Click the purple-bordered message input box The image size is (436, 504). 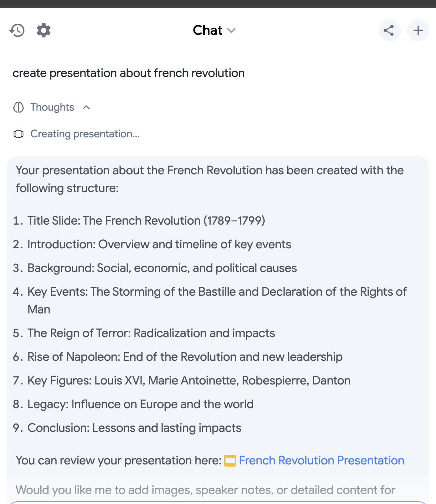coord(218,503)
